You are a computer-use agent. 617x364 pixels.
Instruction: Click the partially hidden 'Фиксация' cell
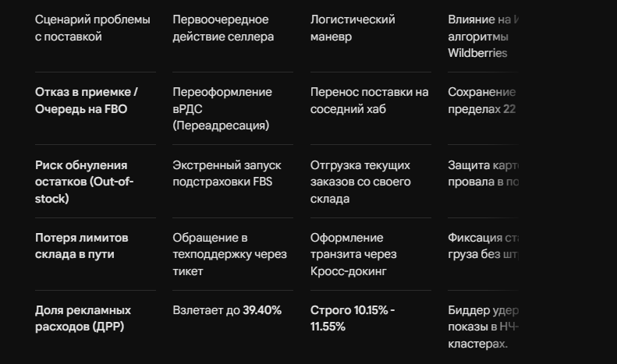coord(483,246)
